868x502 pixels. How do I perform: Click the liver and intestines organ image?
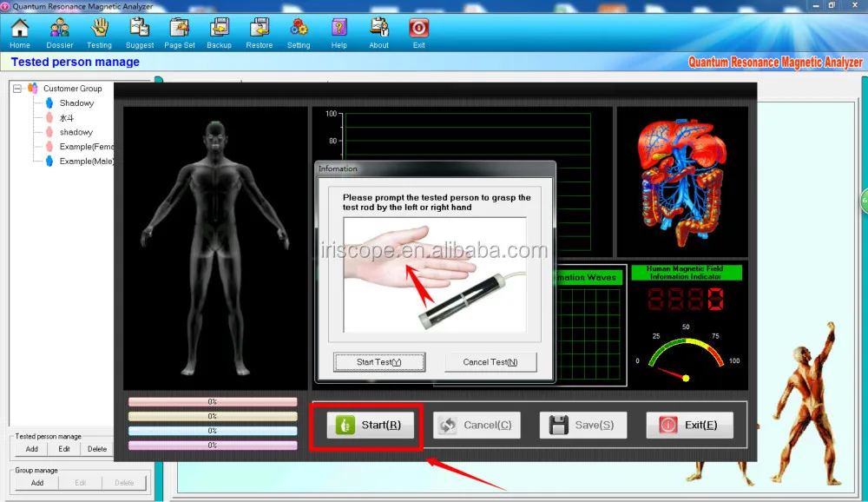(x=682, y=182)
